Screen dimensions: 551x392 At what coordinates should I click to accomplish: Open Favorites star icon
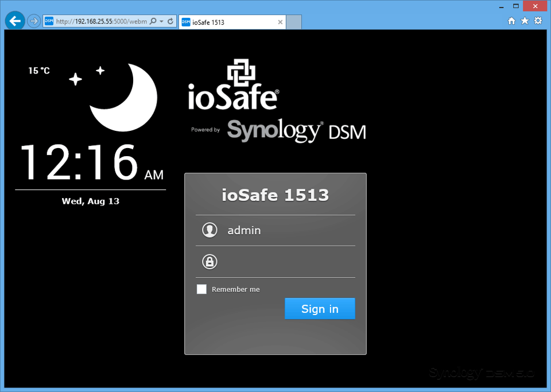pos(525,21)
